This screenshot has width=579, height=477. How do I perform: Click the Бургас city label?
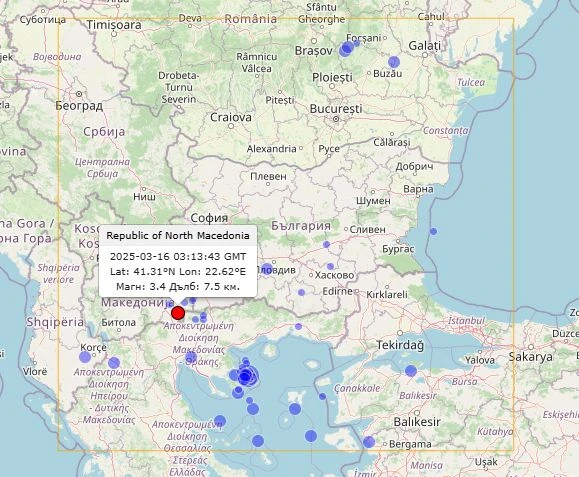coord(398,249)
